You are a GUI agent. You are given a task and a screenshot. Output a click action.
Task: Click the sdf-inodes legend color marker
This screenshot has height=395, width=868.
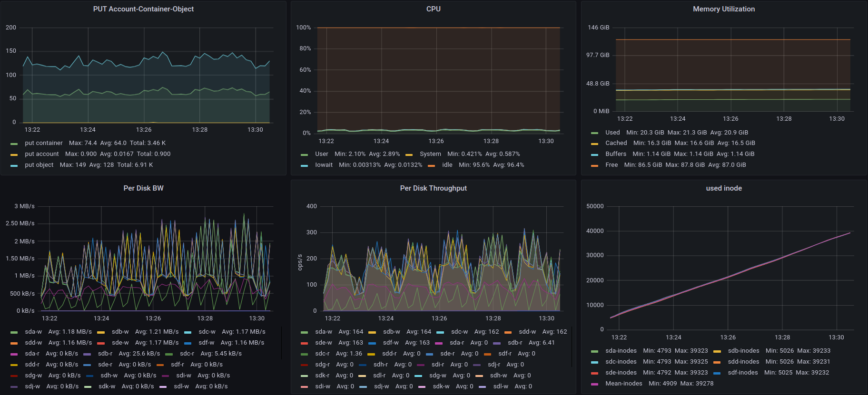click(717, 373)
